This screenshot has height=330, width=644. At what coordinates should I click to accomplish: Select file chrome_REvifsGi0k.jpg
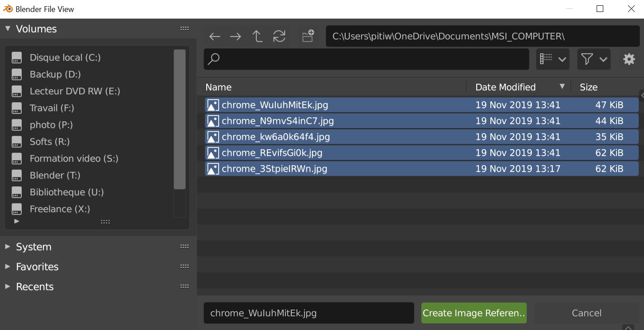tap(421, 153)
